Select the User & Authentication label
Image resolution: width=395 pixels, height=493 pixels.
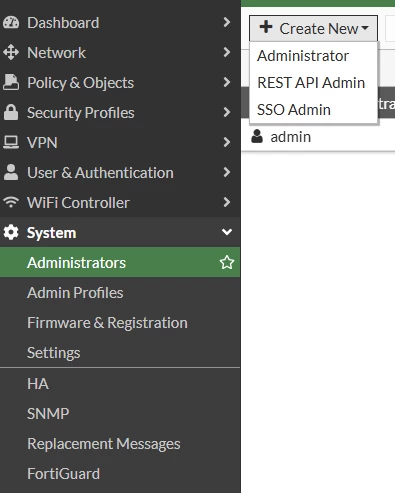click(100, 173)
